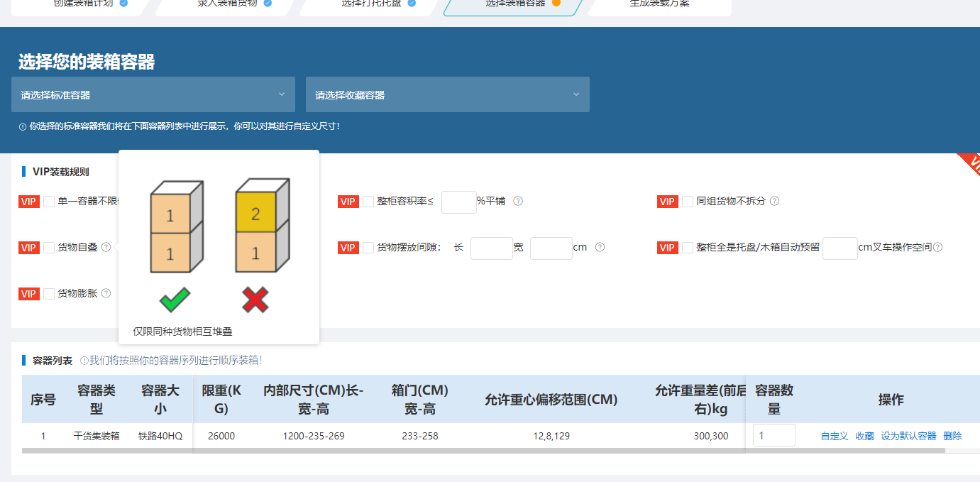Focus the 容器数量 input field
The width and height of the screenshot is (980, 482).
coord(773,435)
